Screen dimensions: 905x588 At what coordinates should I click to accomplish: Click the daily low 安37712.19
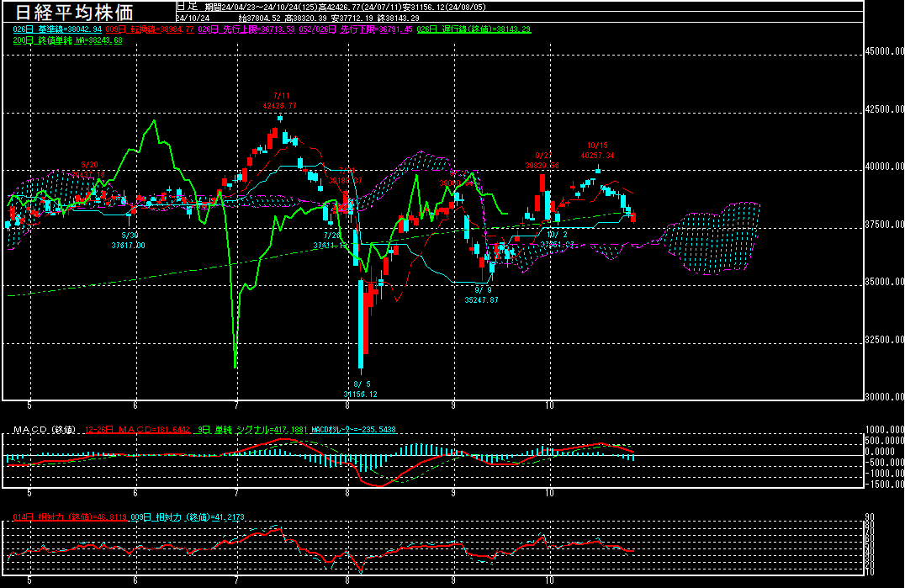(x=352, y=18)
